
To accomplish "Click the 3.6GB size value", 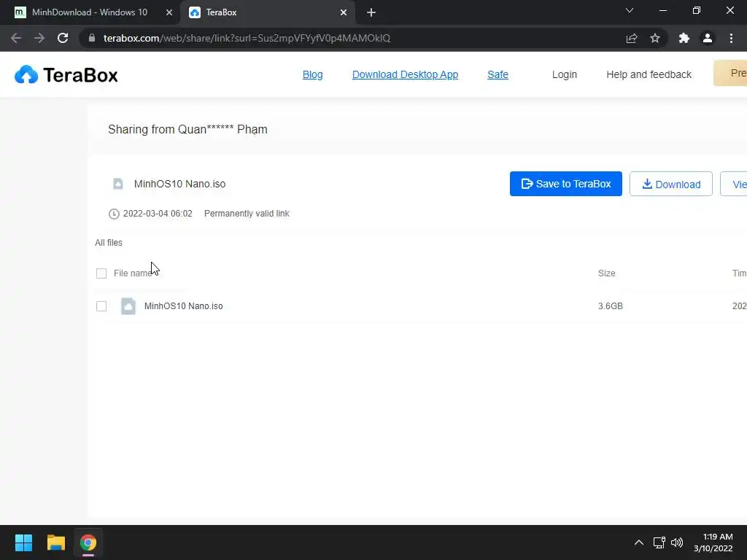I will (x=611, y=306).
